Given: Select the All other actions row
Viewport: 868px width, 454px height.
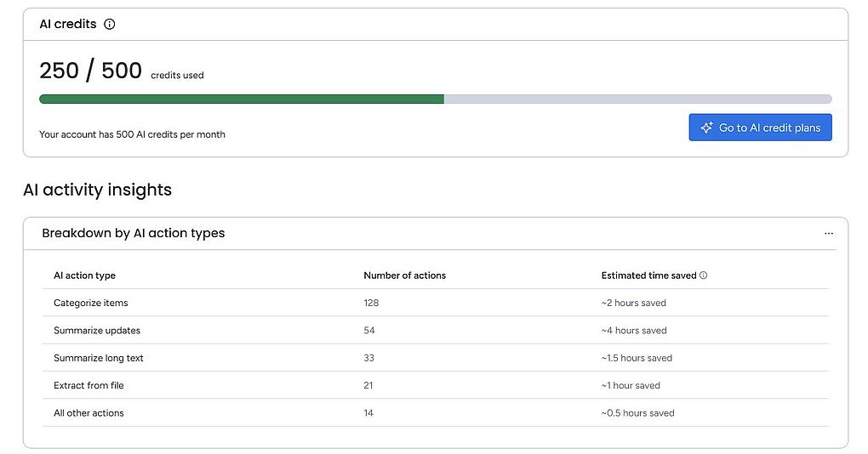Looking at the screenshot, I should [x=436, y=413].
